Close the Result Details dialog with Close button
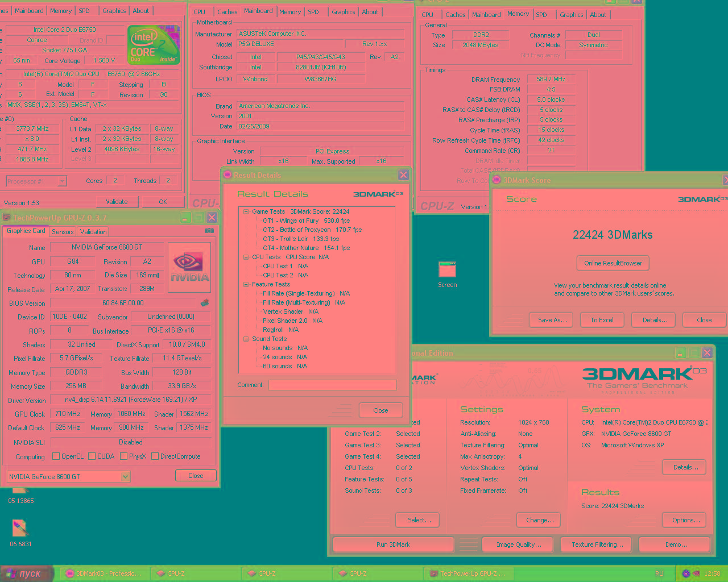Image resolution: width=728 pixels, height=582 pixels. 380,410
